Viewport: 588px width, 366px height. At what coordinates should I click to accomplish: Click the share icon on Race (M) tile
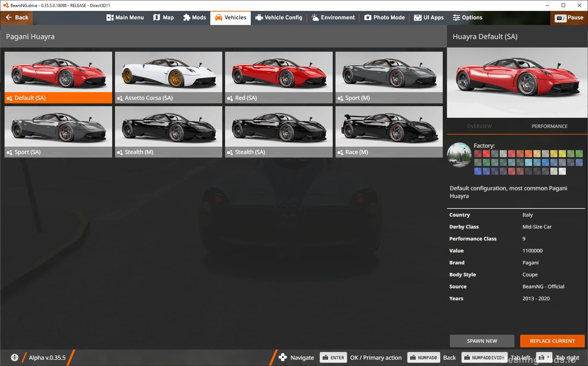[x=340, y=152]
